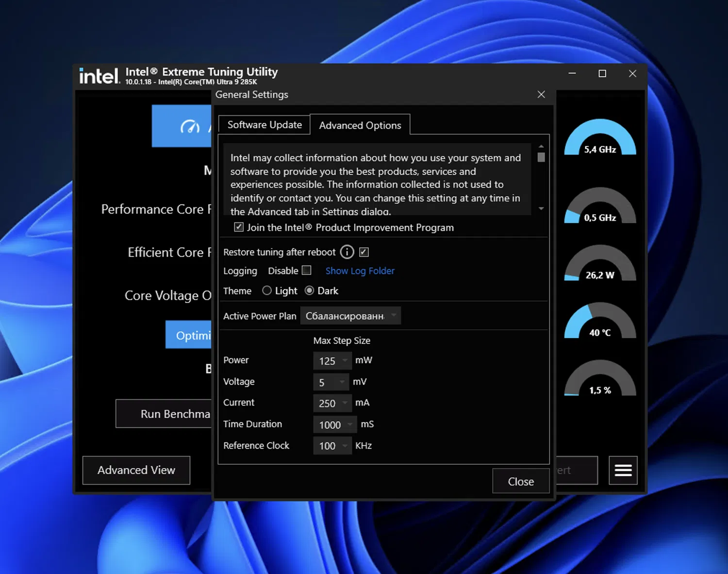Click the Close button in General Settings
Image resolution: width=728 pixels, height=574 pixels.
(521, 481)
